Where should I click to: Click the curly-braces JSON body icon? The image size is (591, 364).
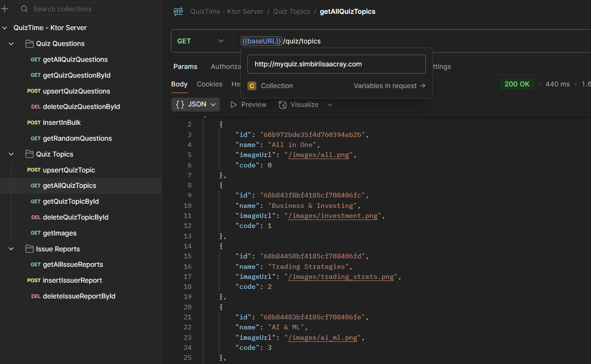pos(181,104)
